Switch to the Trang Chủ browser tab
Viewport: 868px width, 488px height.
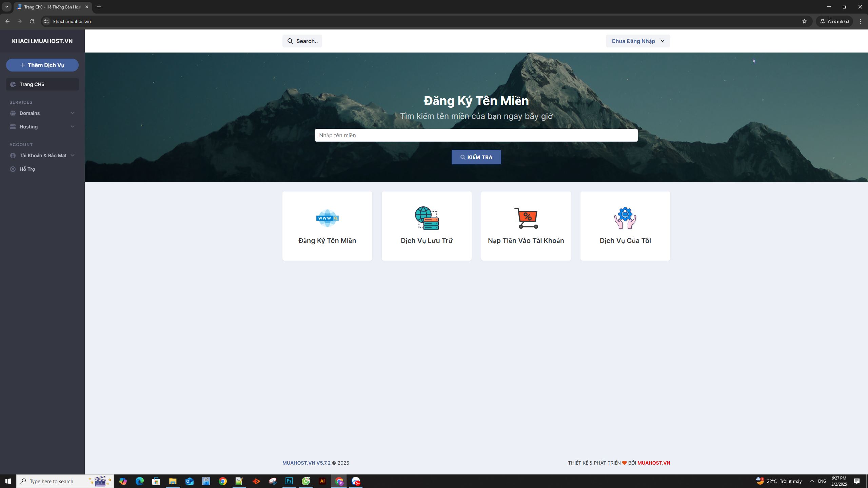[x=51, y=7]
